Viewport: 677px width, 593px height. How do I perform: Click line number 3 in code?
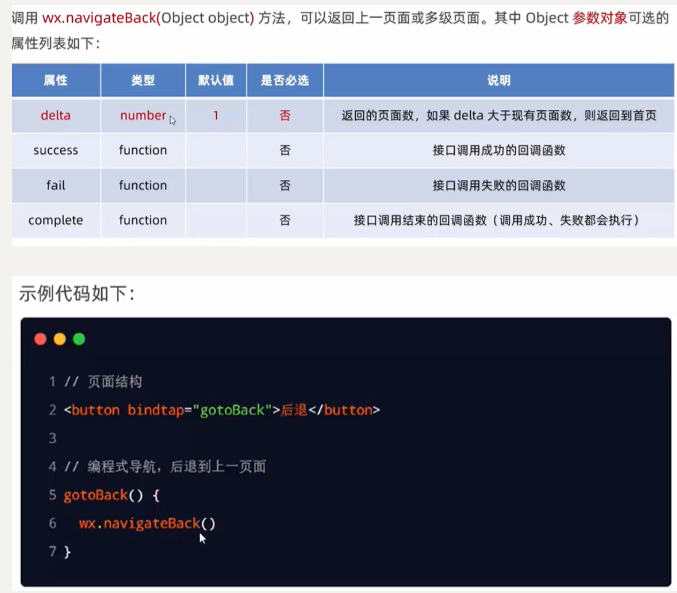coord(53,438)
